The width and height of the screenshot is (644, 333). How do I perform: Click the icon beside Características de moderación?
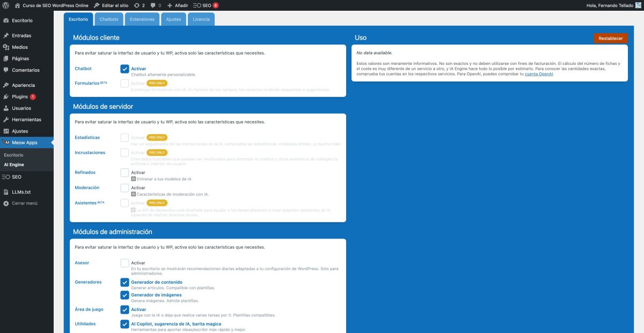(x=134, y=194)
